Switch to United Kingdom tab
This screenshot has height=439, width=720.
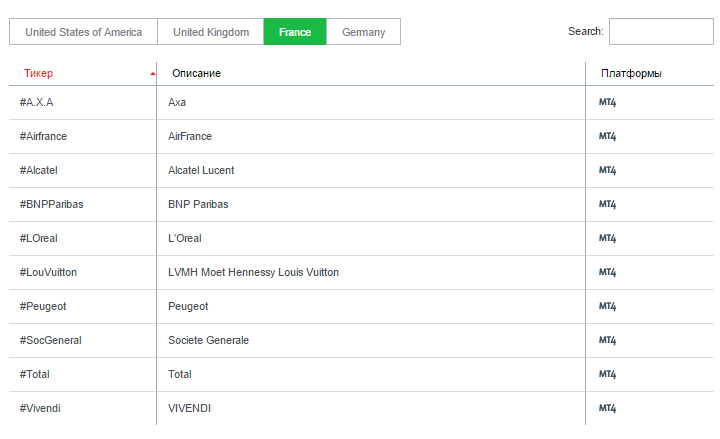point(211,32)
